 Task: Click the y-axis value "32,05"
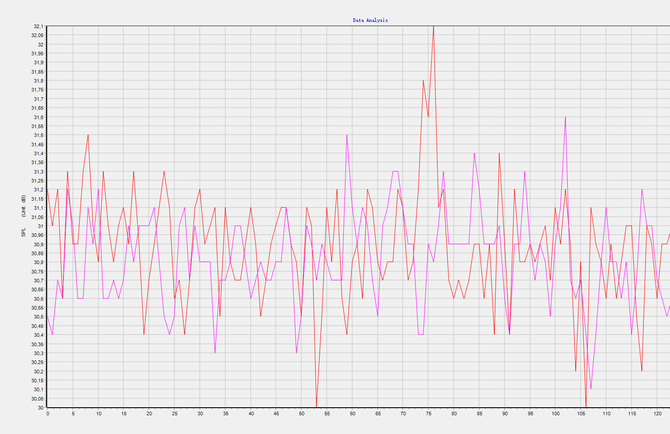click(37, 35)
